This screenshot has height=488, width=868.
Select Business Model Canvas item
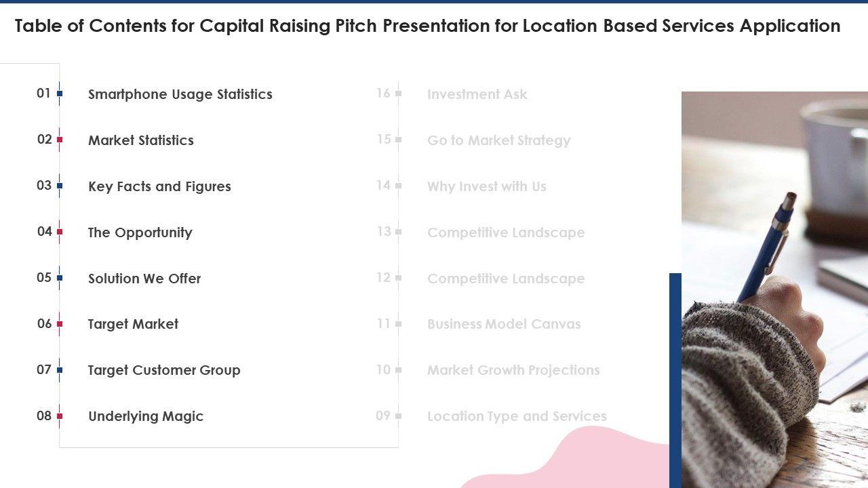(x=504, y=324)
